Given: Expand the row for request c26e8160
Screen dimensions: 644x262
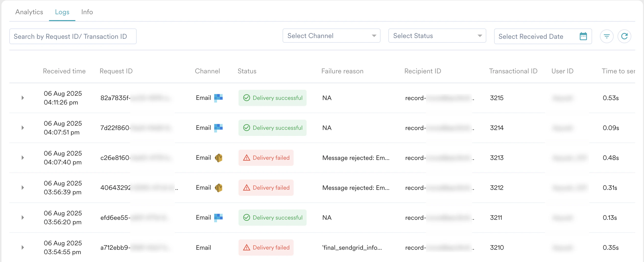Looking at the screenshot, I should [23, 157].
